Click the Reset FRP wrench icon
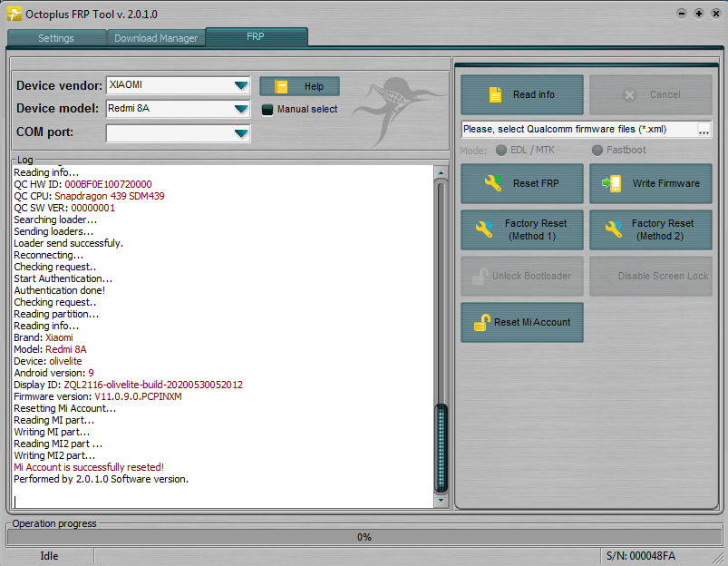Image resolution: width=728 pixels, height=566 pixels. point(493,183)
